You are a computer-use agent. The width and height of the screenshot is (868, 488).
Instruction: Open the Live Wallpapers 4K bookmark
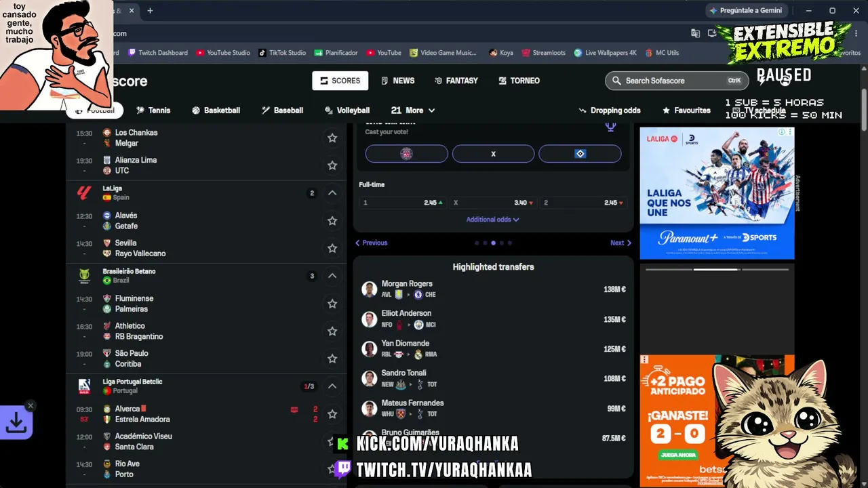coord(605,53)
